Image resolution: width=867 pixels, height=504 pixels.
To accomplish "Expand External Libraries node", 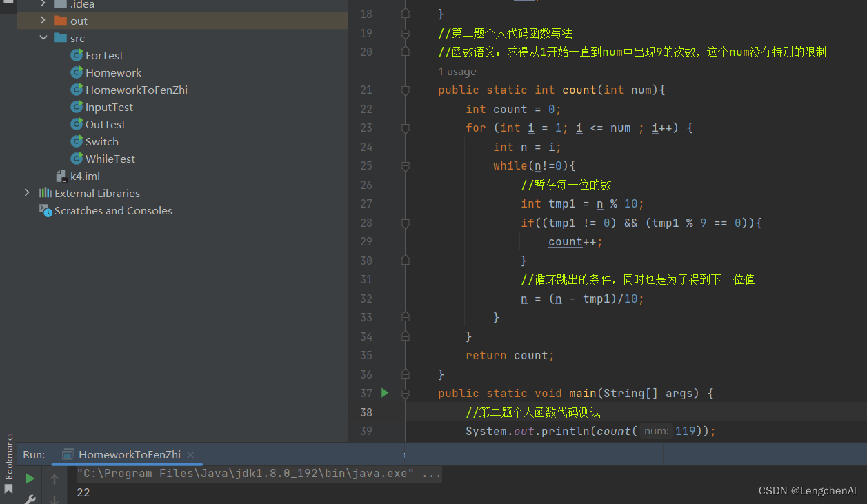I will [x=27, y=193].
